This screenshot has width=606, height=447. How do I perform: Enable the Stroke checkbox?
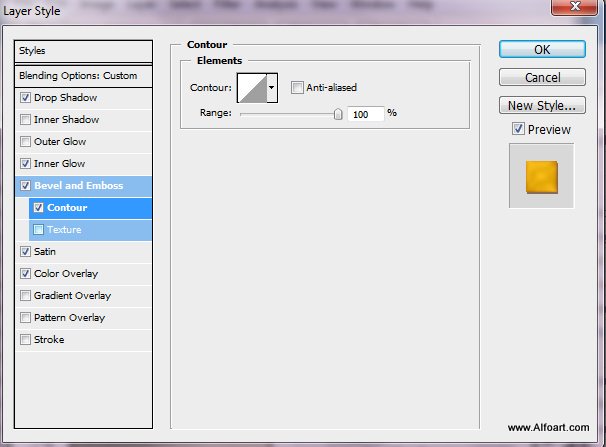26,340
